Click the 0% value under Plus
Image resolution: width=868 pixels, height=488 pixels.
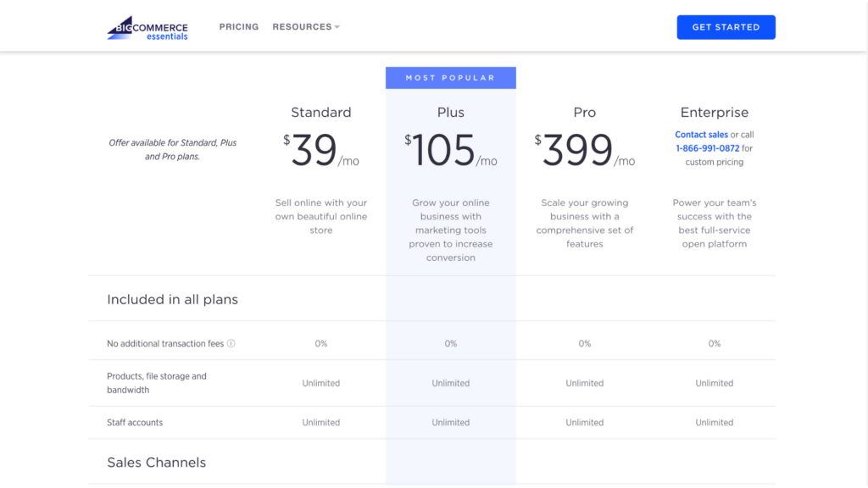451,344
